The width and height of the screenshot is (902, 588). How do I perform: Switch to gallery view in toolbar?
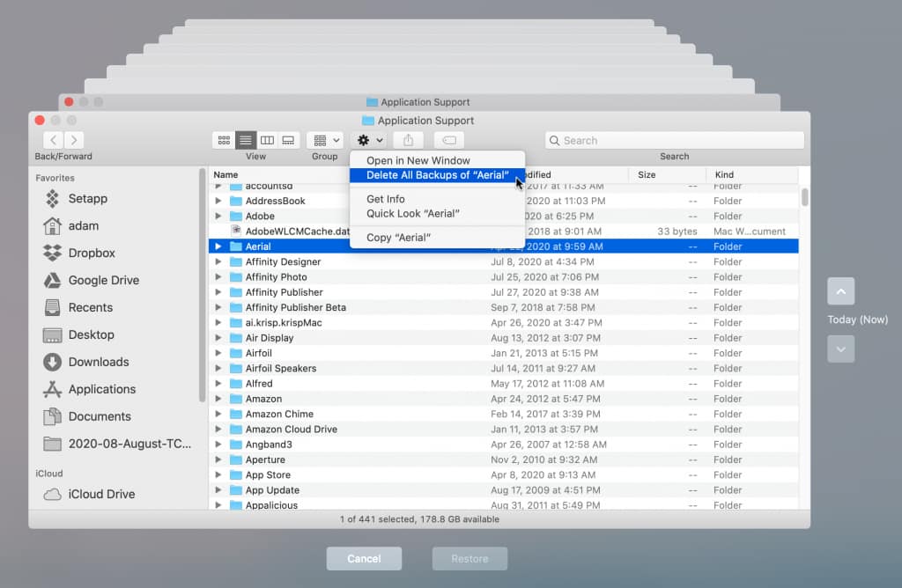288,140
